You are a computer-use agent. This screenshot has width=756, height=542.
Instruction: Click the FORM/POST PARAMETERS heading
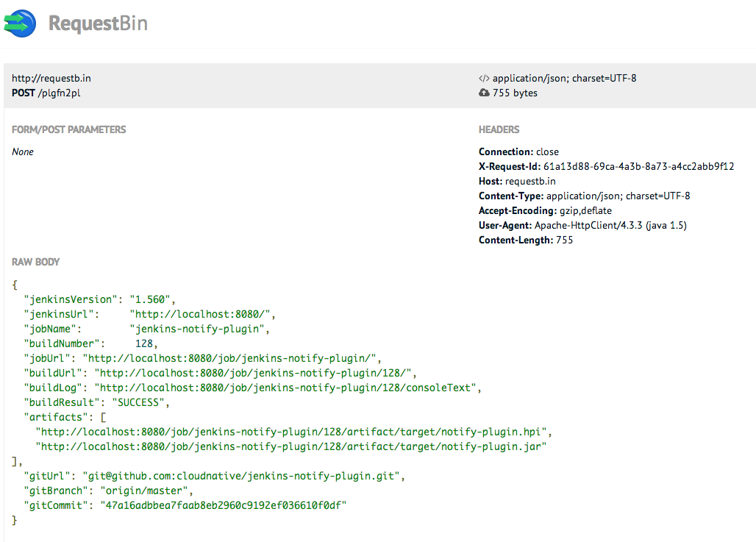[68, 129]
